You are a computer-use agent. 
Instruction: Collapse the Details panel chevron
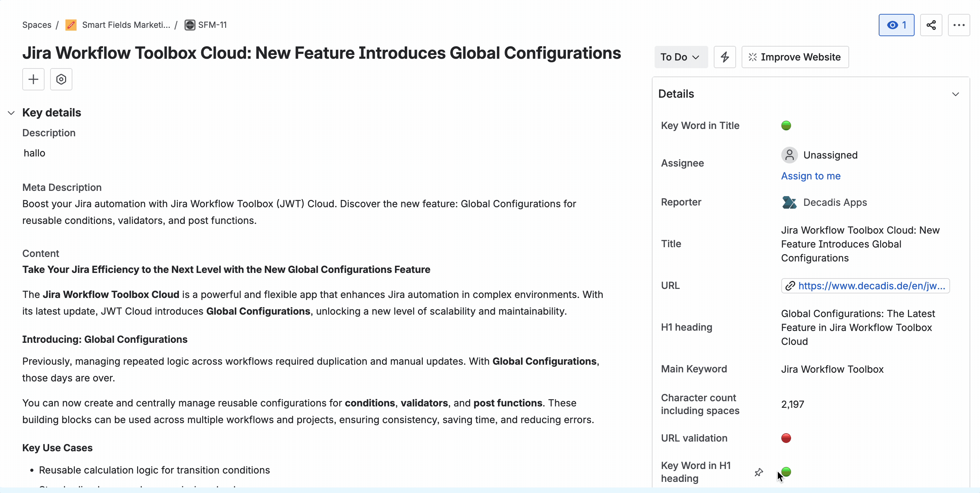coord(955,94)
